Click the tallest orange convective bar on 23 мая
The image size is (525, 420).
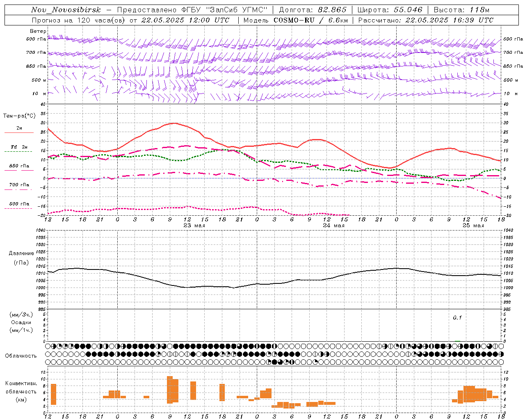coord(170,390)
